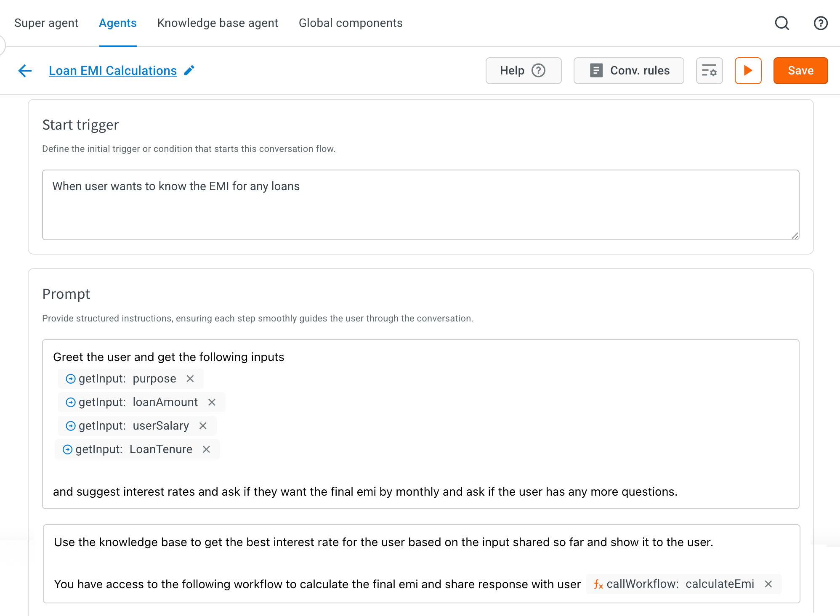The image size is (840, 616).
Task: Edit agent name with the pencil icon
Action: tap(189, 70)
